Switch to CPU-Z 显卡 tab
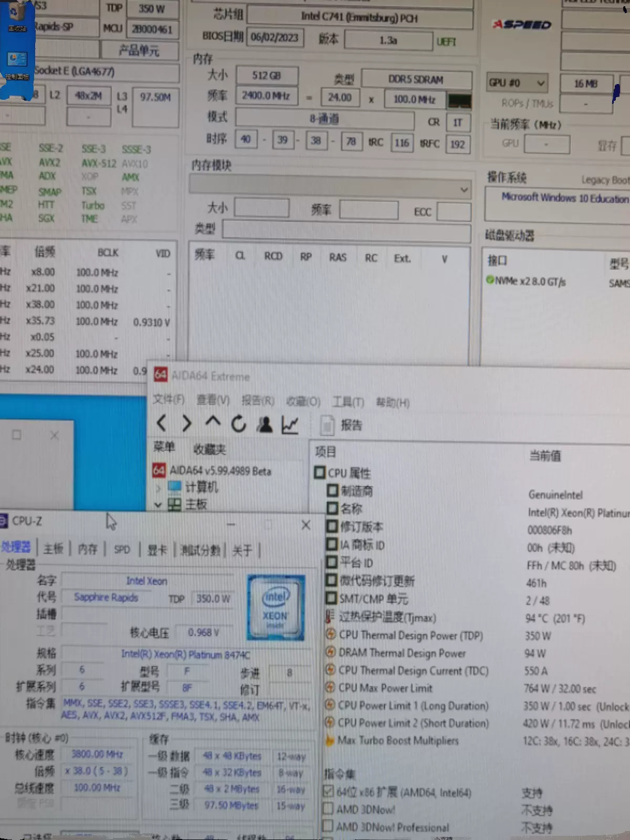630x840 pixels. point(156,550)
